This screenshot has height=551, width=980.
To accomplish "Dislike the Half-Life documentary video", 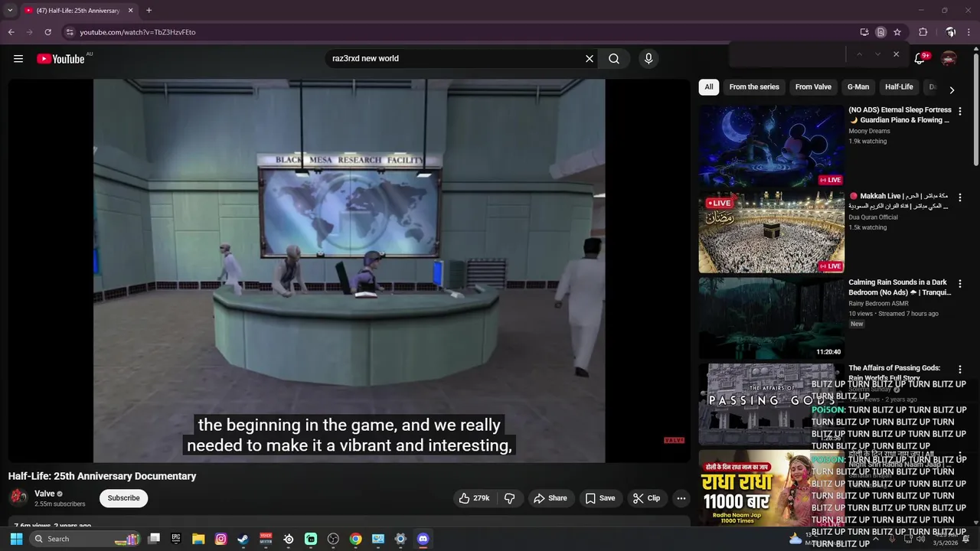I will (x=509, y=498).
